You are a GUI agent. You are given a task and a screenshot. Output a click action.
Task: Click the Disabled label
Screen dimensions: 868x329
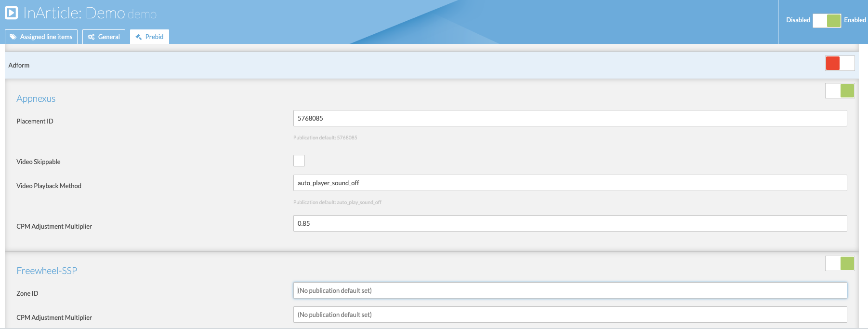(798, 20)
